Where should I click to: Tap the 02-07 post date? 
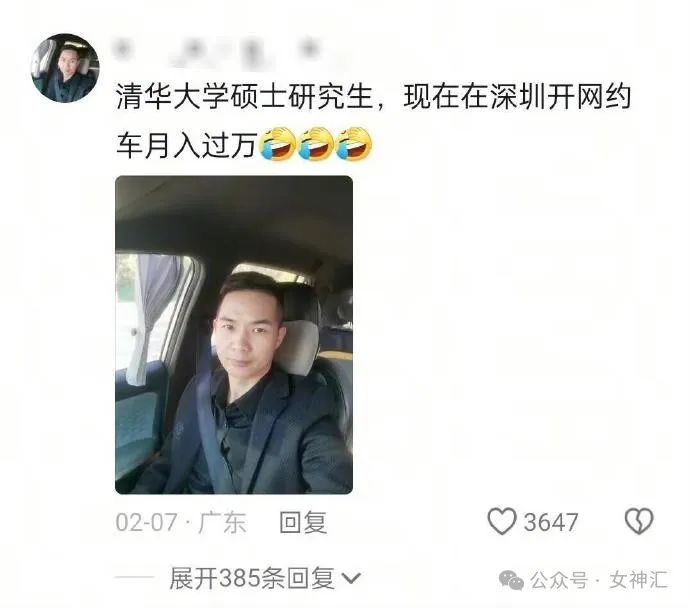click(x=146, y=523)
